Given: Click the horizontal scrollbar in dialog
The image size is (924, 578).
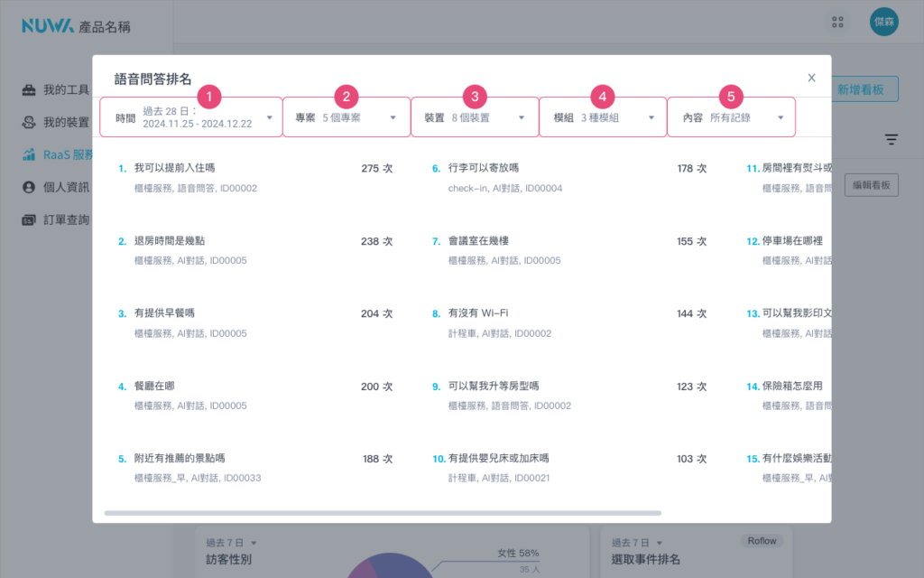Looking at the screenshot, I should (383, 513).
